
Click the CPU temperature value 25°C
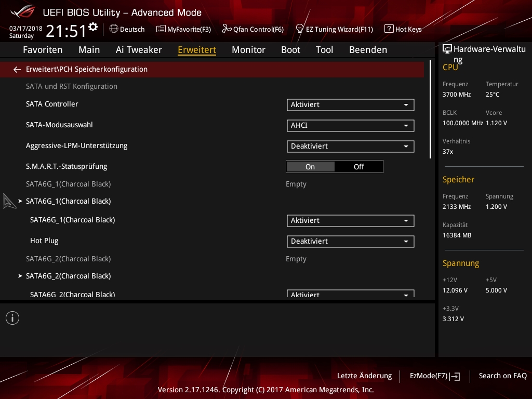point(493,95)
